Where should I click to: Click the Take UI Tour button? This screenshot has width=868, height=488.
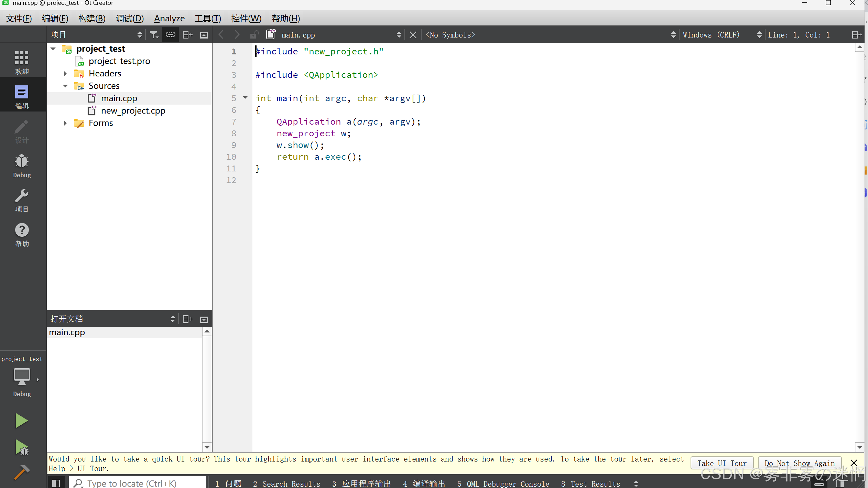click(721, 463)
